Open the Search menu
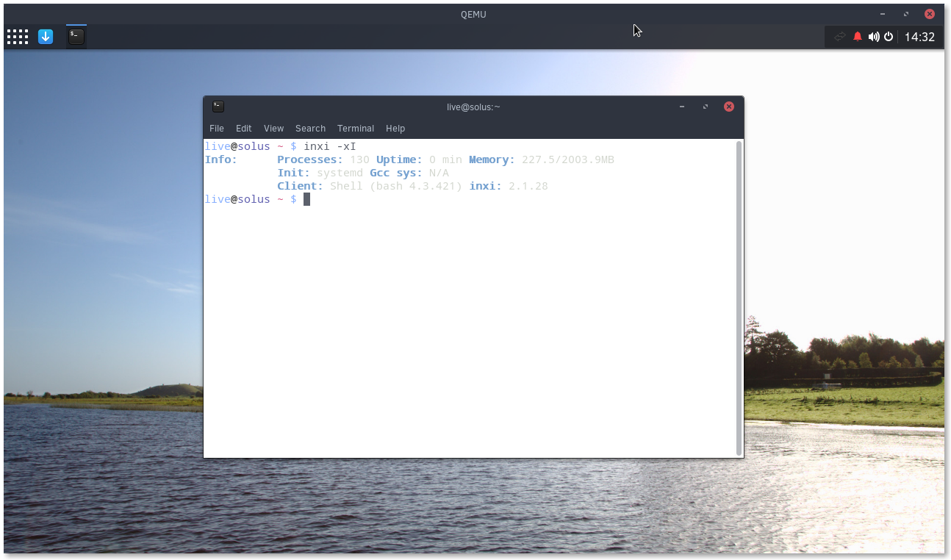The height and width of the screenshot is (560, 951). pyautogui.click(x=310, y=129)
